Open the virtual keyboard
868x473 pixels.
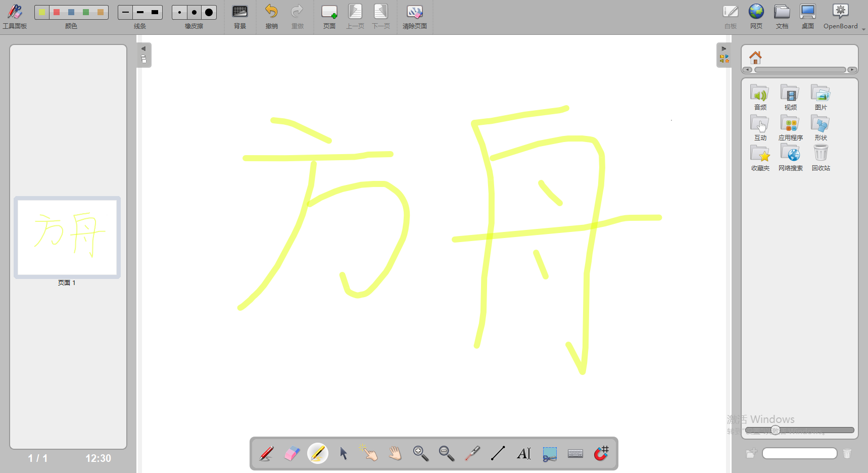pos(575,453)
